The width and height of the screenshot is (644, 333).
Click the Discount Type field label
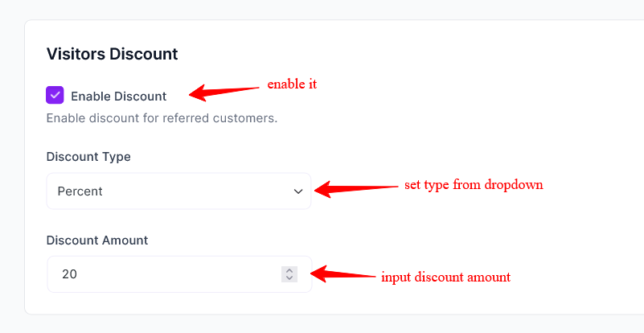click(x=88, y=157)
